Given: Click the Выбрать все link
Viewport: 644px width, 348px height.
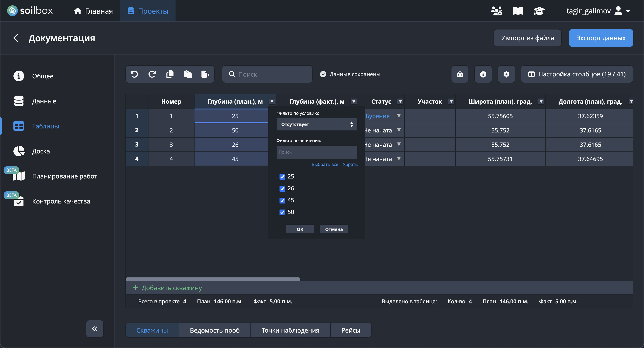Looking at the screenshot, I should 324,164.
